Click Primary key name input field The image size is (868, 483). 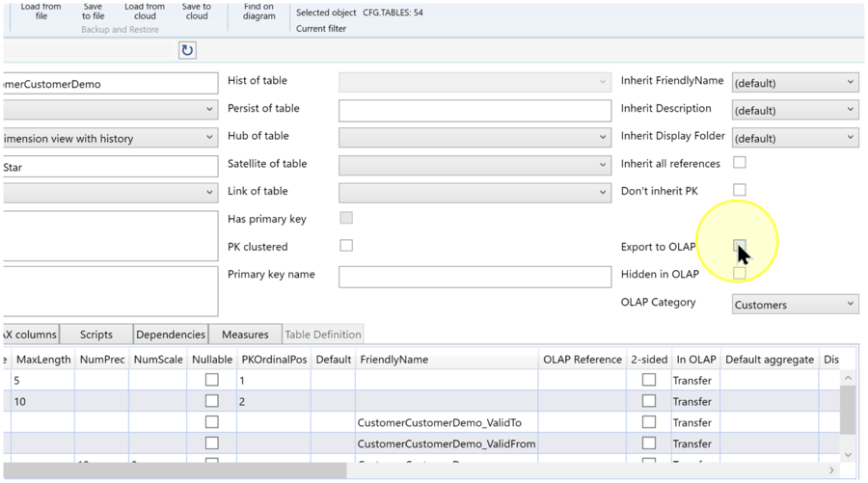[475, 277]
